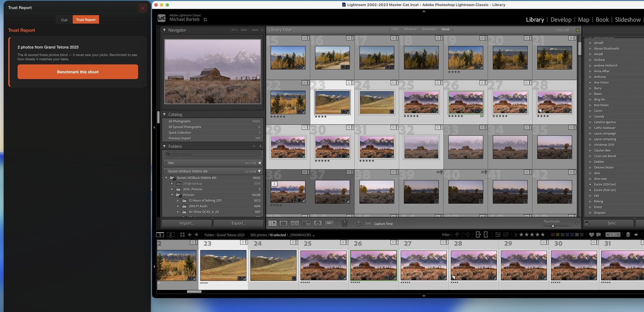The image size is (644, 312).
Task: Click rating comparison greater-or-equal symbol
Action: [x=516, y=235]
